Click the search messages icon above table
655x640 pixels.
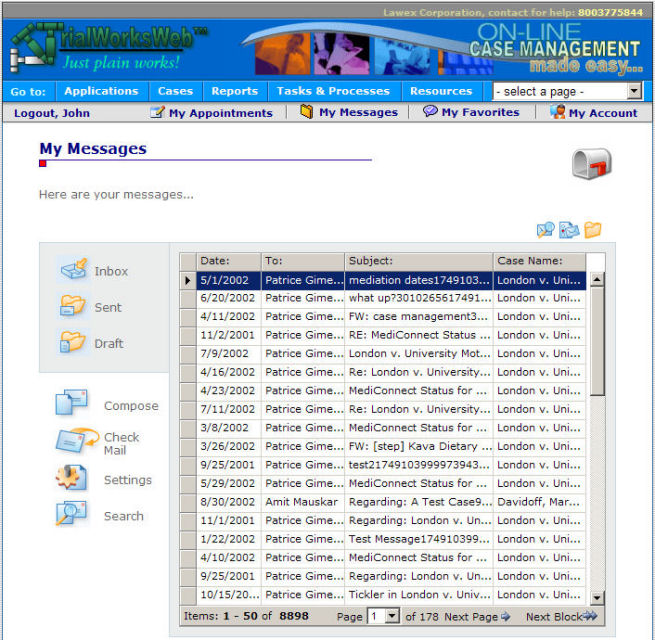(x=545, y=230)
